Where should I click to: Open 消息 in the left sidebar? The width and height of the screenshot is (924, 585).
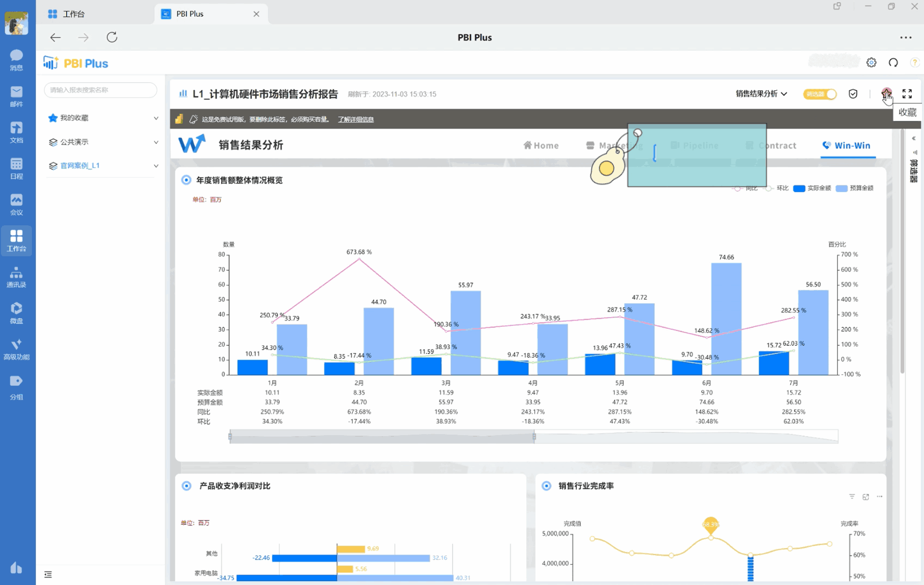pos(16,59)
